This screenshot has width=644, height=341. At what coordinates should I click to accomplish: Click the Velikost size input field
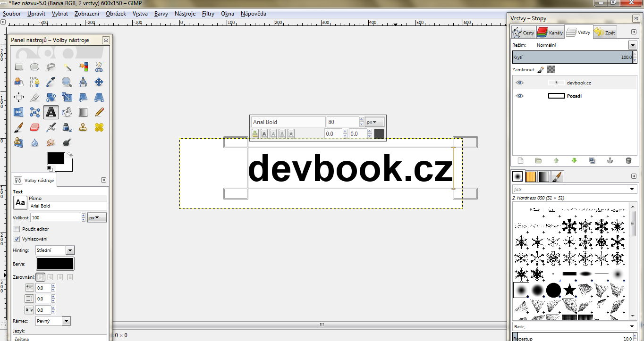click(56, 217)
